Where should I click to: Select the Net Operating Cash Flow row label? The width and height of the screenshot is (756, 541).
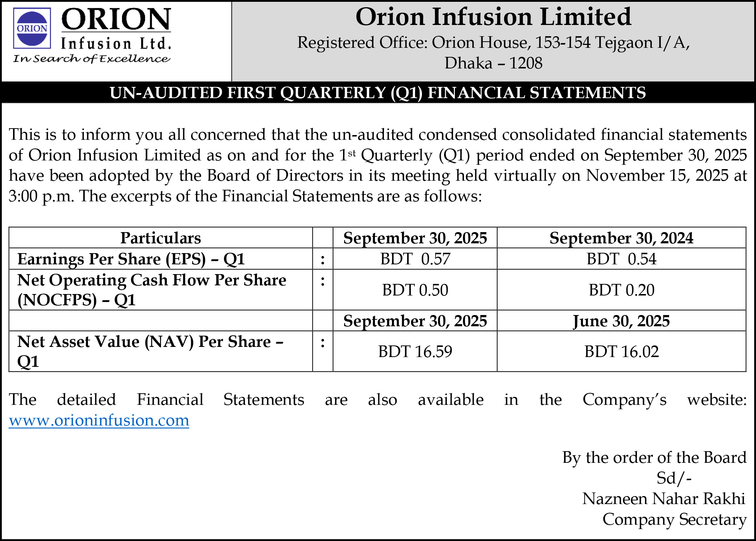152,290
